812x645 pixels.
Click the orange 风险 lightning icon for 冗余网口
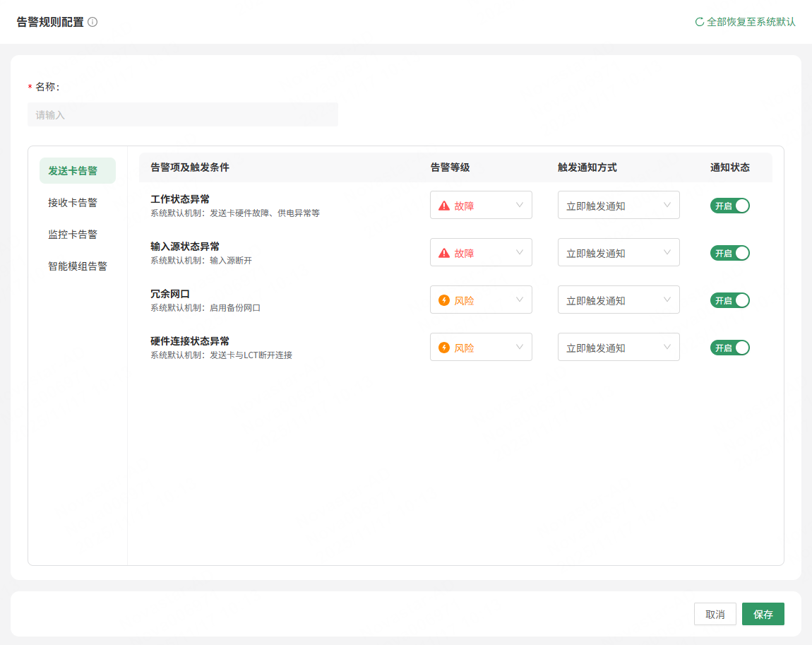(x=444, y=300)
